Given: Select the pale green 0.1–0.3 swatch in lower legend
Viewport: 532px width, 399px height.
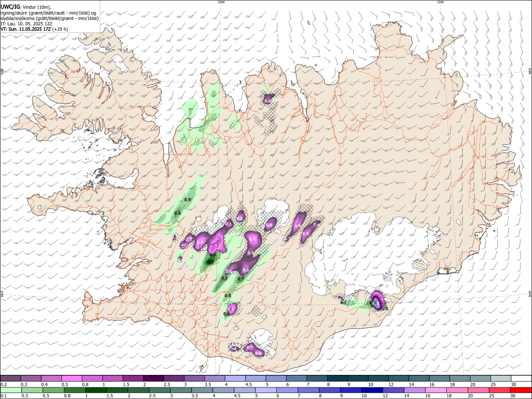Looking at the screenshot, I should 11,390.
